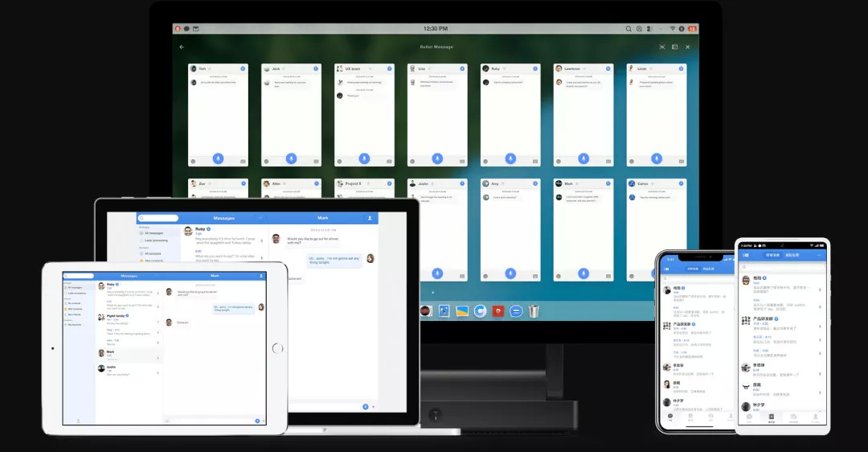The width and height of the screenshot is (868, 452).
Task: Click the search field on the laptop Messages header
Action: [x=158, y=218]
